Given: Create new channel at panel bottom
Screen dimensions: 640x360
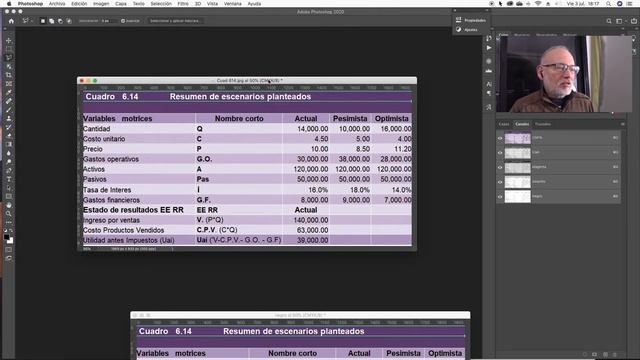Looking at the screenshot, I should 605,354.
